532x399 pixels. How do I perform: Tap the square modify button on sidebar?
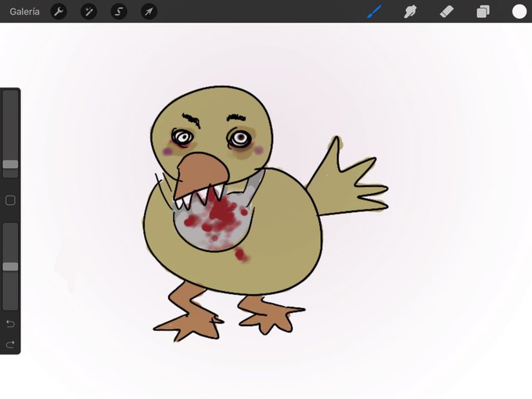[x=10, y=200]
